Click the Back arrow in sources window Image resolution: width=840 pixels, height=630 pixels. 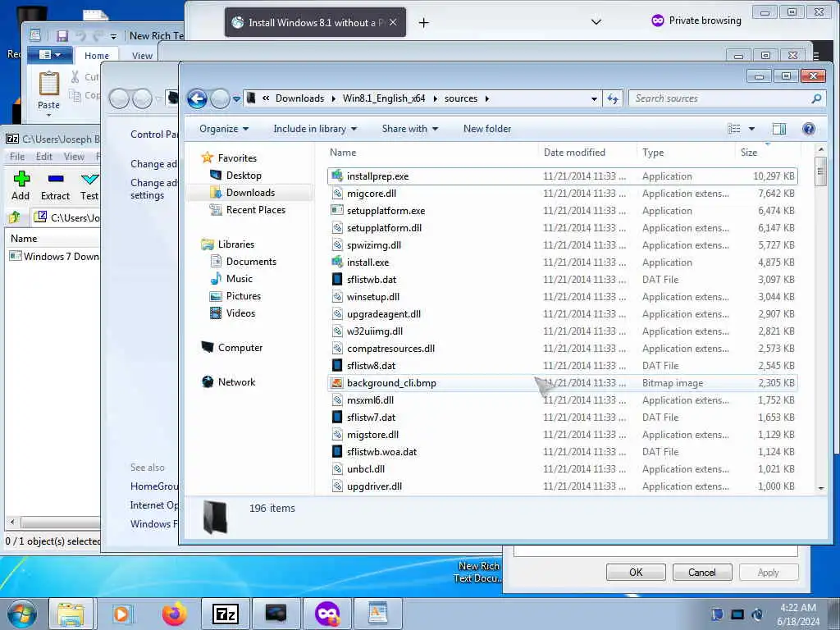[x=197, y=98]
